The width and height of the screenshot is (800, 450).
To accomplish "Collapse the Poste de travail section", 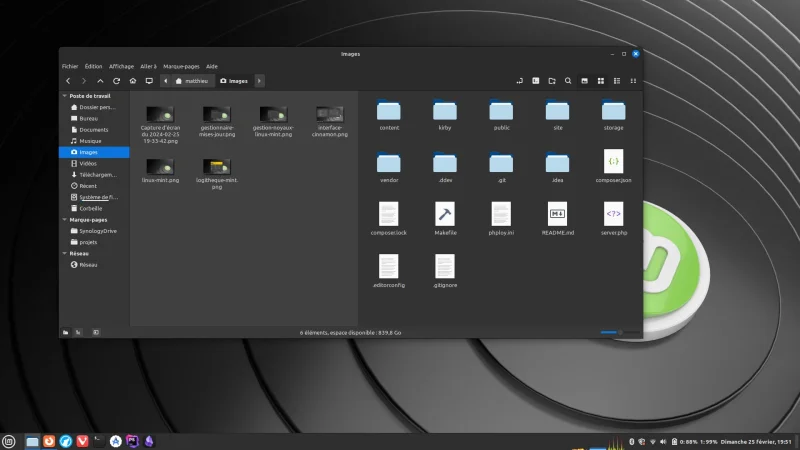I will pyautogui.click(x=65, y=96).
